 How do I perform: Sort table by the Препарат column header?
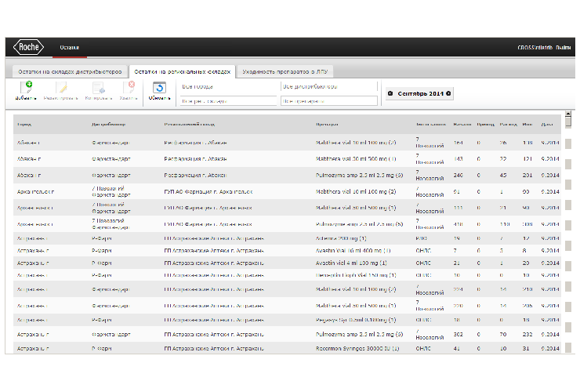point(327,124)
